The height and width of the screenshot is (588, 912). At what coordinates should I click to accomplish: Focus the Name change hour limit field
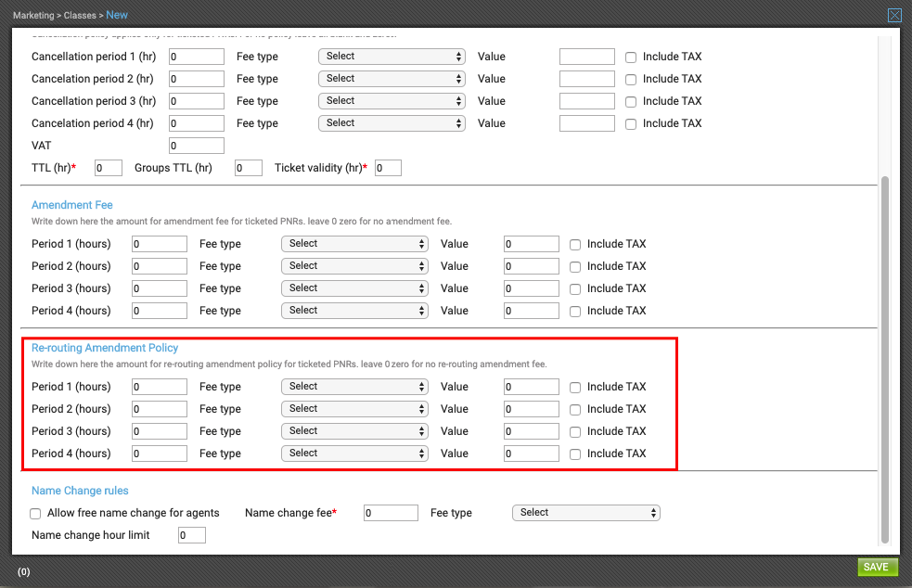[x=192, y=535]
